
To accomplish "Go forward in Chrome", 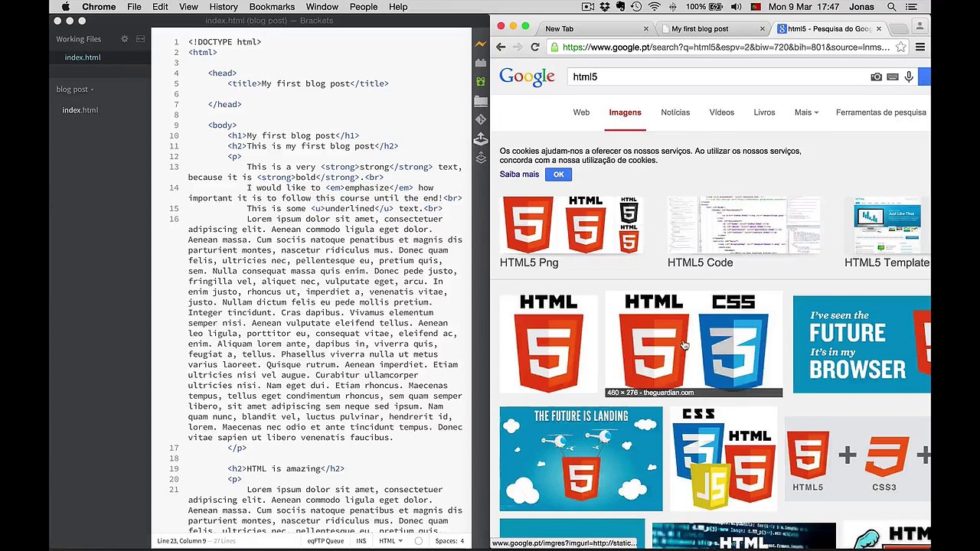I will click(518, 47).
